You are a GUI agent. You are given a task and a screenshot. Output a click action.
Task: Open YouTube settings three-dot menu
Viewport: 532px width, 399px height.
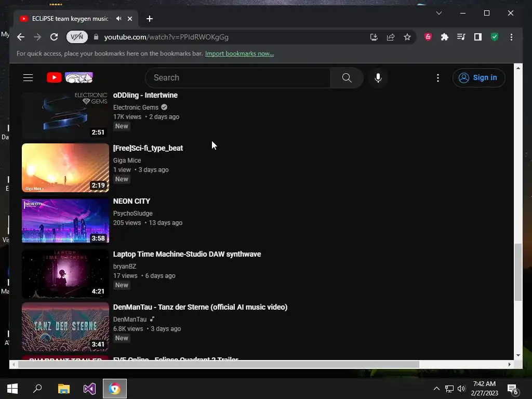tap(438, 78)
